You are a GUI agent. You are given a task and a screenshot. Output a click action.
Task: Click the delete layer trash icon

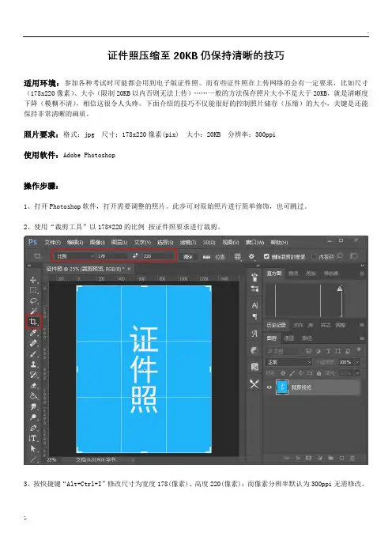click(x=352, y=458)
